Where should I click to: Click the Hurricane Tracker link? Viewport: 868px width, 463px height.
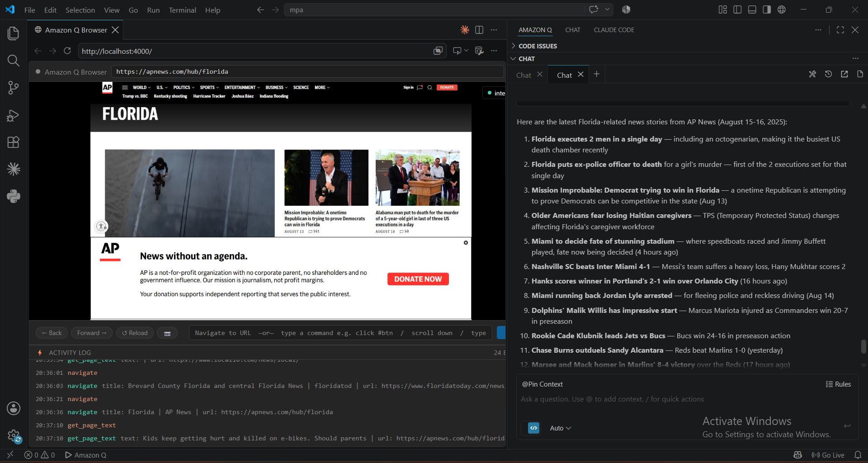click(x=209, y=96)
